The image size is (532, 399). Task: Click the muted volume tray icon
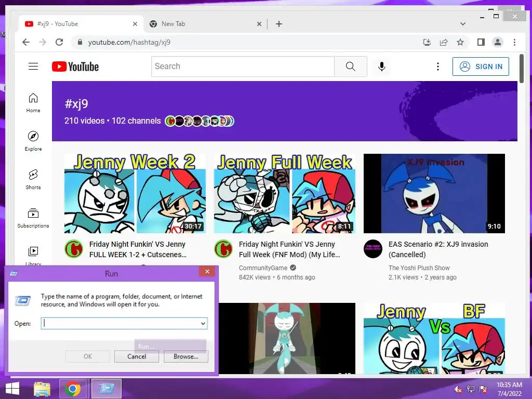click(x=458, y=389)
